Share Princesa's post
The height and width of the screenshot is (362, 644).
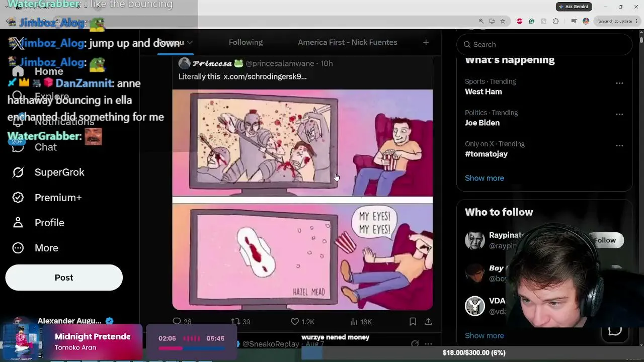click(x=428, y=321)
